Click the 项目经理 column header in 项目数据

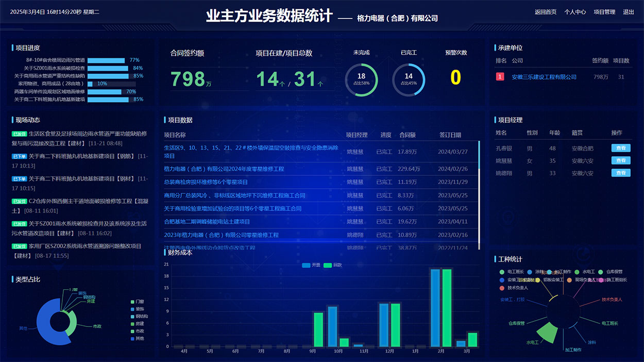pos(357,135)
